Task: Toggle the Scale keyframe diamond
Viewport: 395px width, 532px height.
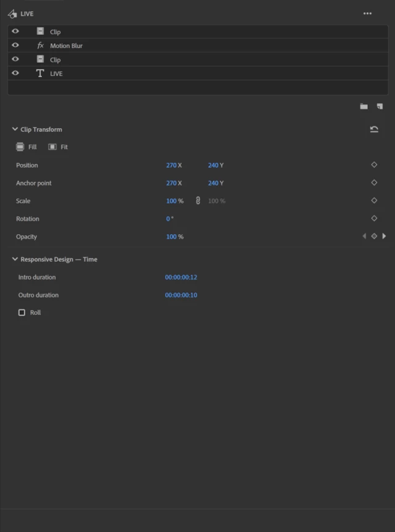Action: coord(374,200)
